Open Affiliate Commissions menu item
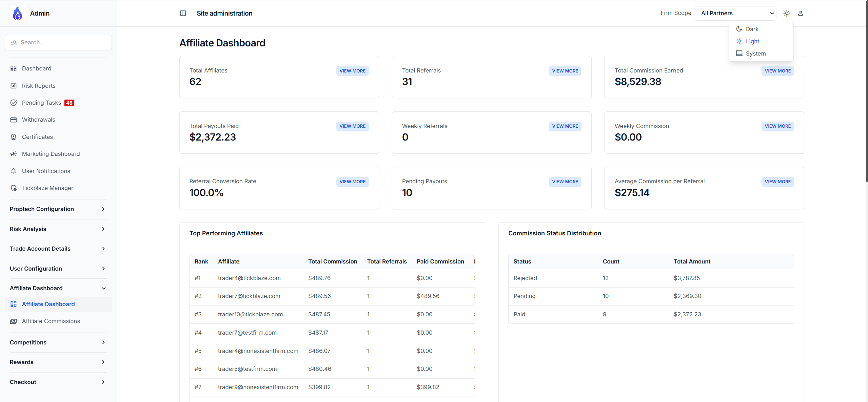 51,321
